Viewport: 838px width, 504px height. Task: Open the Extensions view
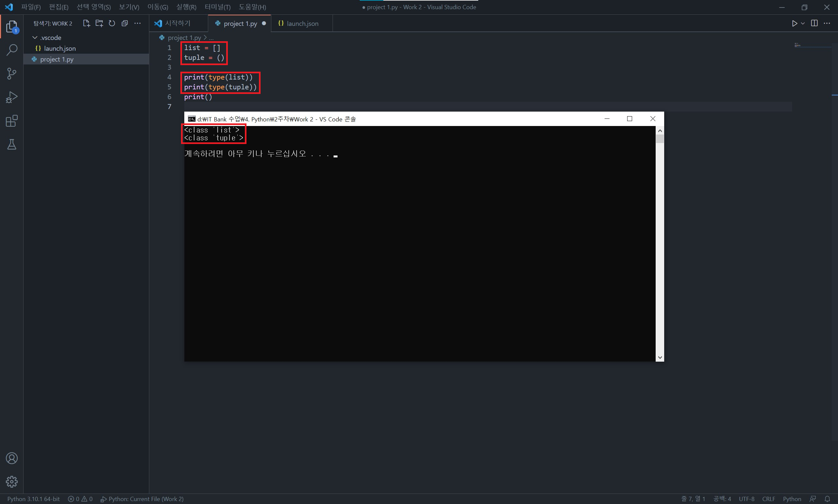coord(12,121)
